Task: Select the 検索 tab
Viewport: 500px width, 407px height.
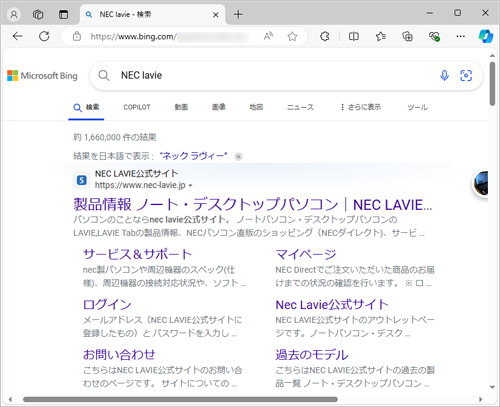Action: tap(86, 107)
